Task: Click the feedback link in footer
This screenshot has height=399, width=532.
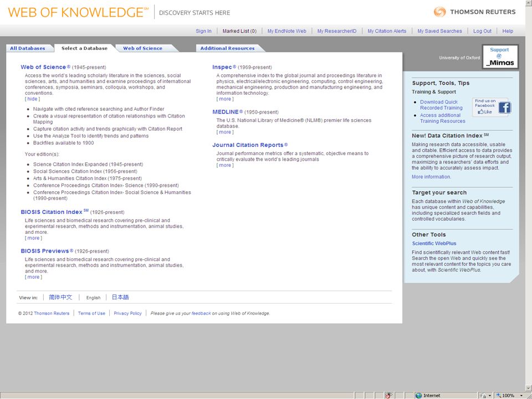Action: (x=201, y=313)
